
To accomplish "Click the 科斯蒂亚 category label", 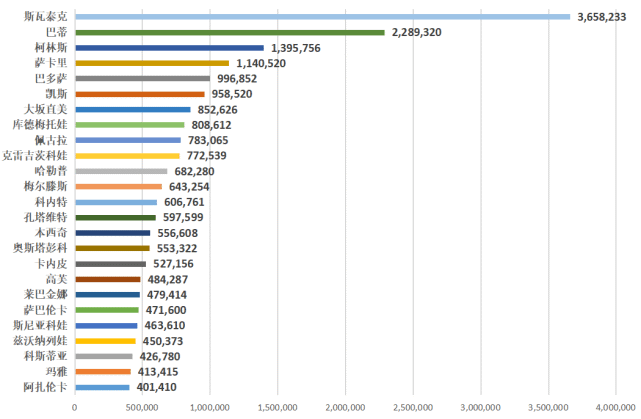I will 45,356.
